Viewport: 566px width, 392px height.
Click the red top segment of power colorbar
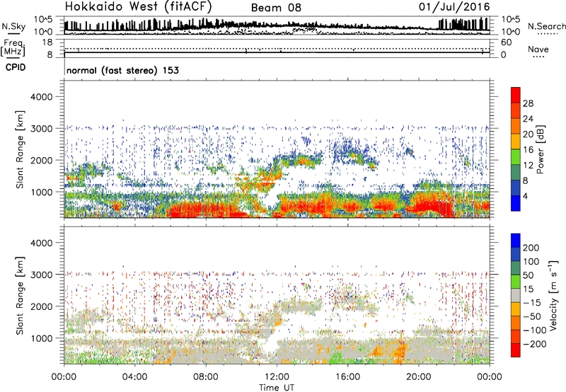[516, 95]
